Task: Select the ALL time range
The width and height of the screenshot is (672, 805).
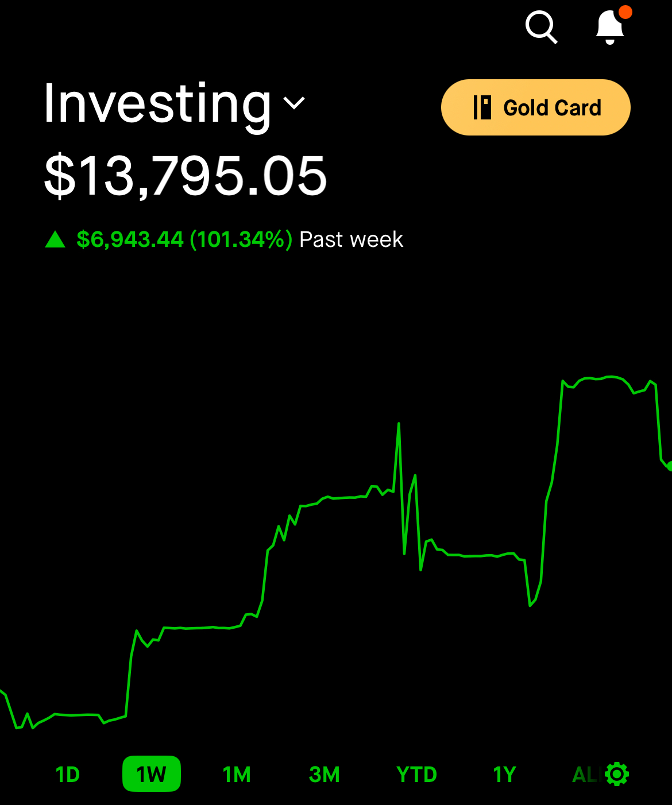Action: tap(587, 775)
